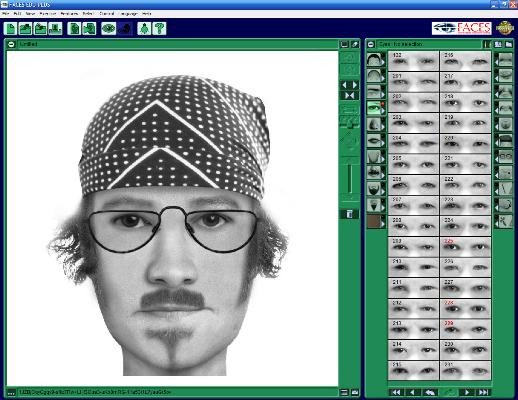Click the third toolbar icon, folder with pencil
The image size is (518, 400).
coord(40,29)
